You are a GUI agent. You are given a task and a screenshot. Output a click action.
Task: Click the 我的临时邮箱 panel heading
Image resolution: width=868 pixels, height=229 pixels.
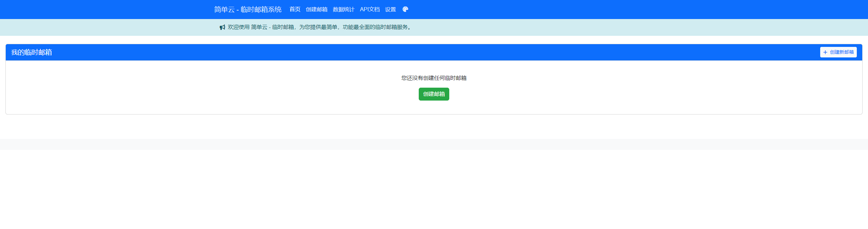click(x=32, y=52)
